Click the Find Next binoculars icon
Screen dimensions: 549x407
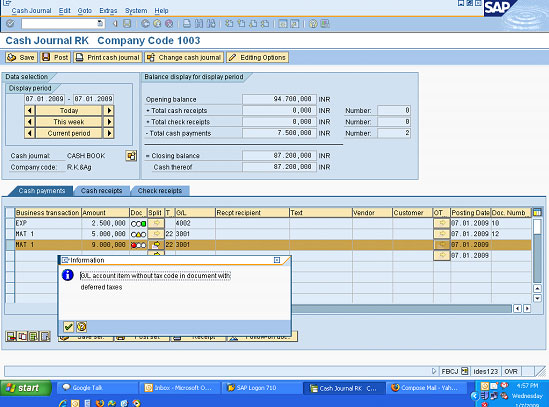pos(211,23)
